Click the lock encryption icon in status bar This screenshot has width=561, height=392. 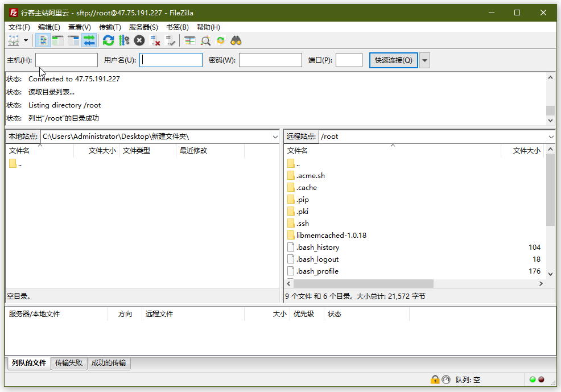coord(435,379)
